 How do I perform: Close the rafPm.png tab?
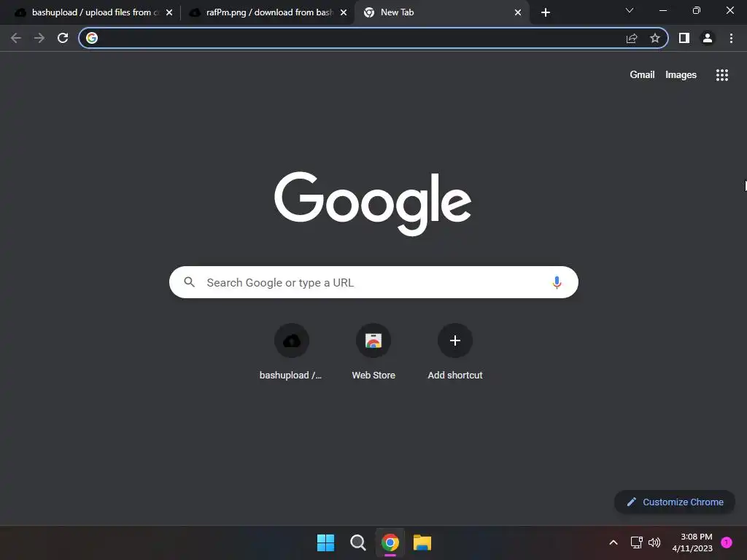point(344,12)
